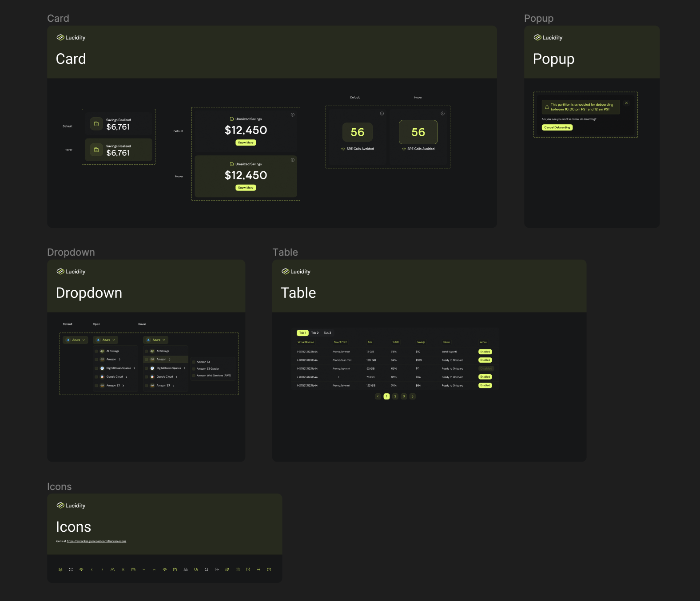The width and height of the screenshot is (700, 601).
Task: Click the layers stack icon in Icons panel
Action: [x=60, y=569]
